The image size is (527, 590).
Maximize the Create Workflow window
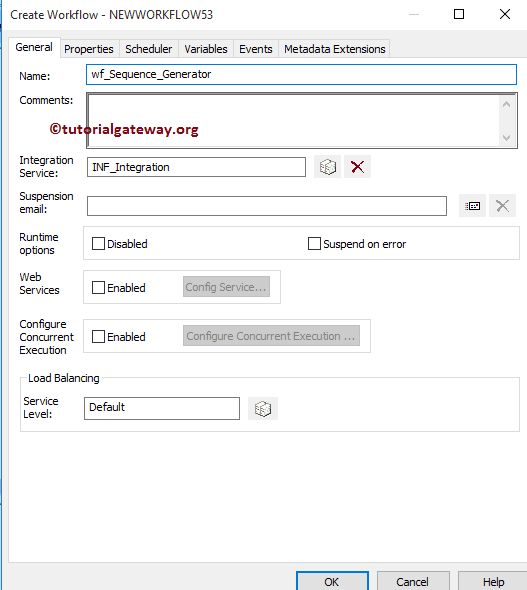pos(459,14)
